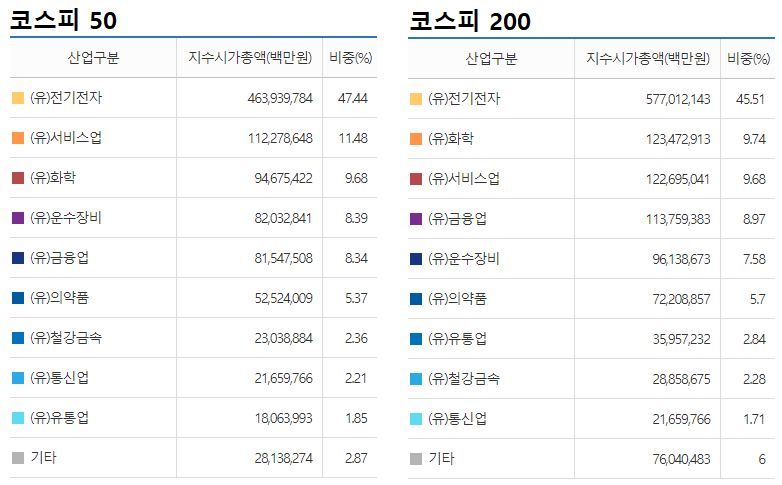Select (유)통신업 label in 코스피 200
The image size is (782, 485).
pos(457,419)
